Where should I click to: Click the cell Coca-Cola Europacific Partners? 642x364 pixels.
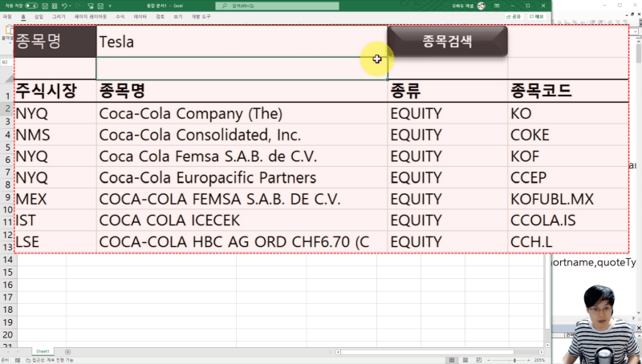pos(242,177)
